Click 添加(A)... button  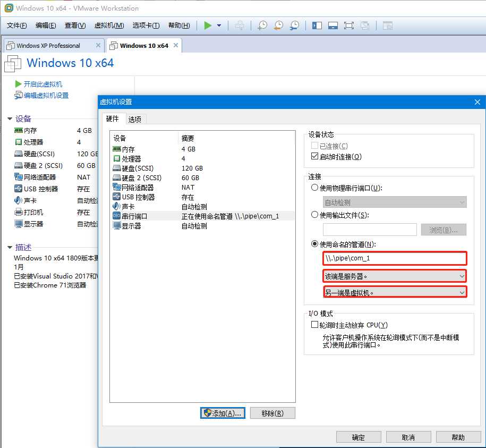[x=223, y=413]
